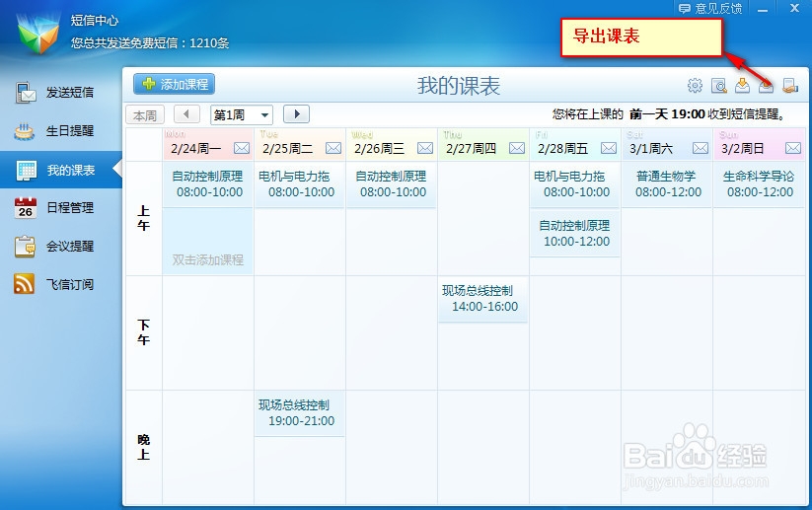Open the 日程管理 section
Screen dimensions: 812x510
coord(61,207)
